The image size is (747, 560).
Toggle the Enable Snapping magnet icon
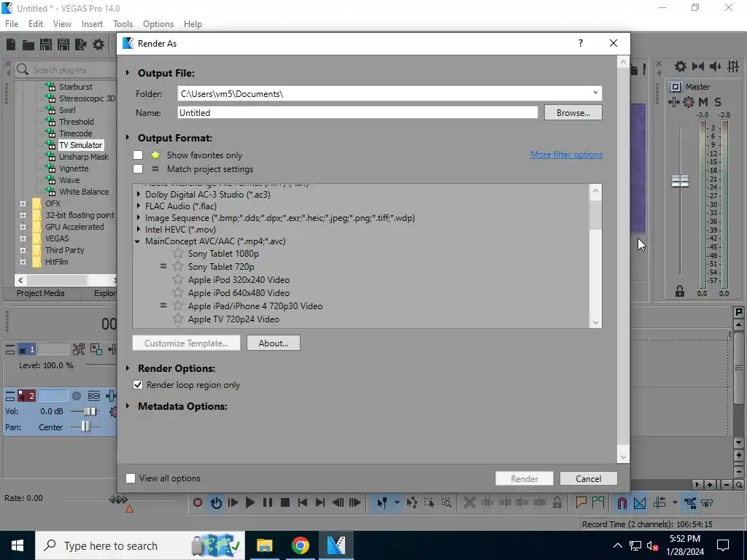(x=622, y=502)
